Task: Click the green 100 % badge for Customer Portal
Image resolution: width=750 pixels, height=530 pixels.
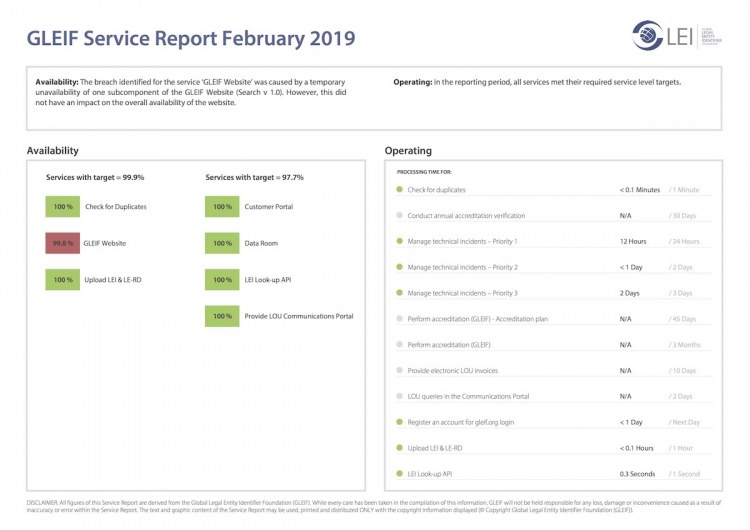Action: pyautogui.click(x=222, y=207)
